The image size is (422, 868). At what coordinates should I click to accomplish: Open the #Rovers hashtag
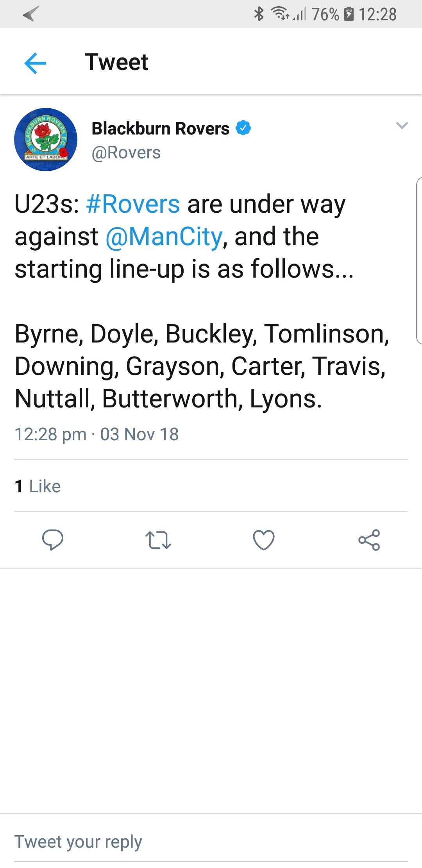[133, 204]
